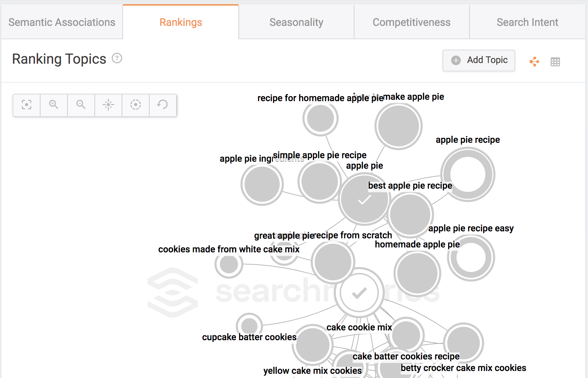Go to the Search Intent tab

(527, 22)
